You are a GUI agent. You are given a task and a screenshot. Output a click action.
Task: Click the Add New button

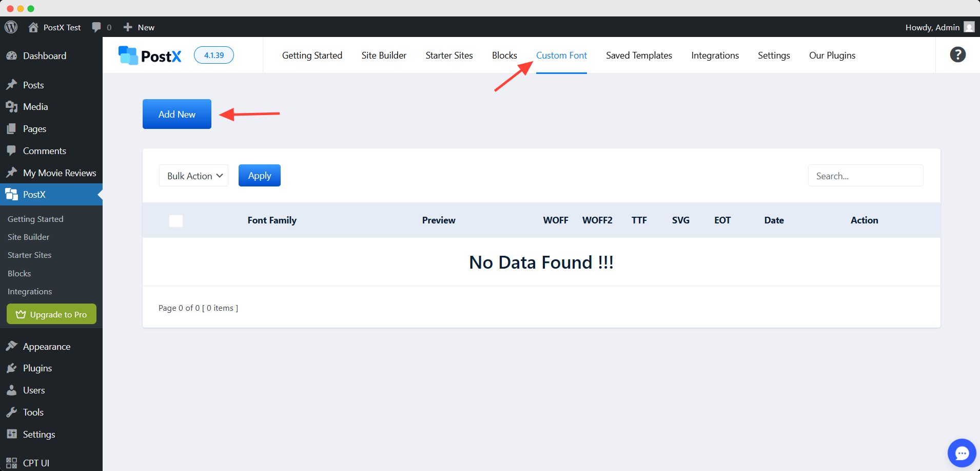(x=177, y=114)
